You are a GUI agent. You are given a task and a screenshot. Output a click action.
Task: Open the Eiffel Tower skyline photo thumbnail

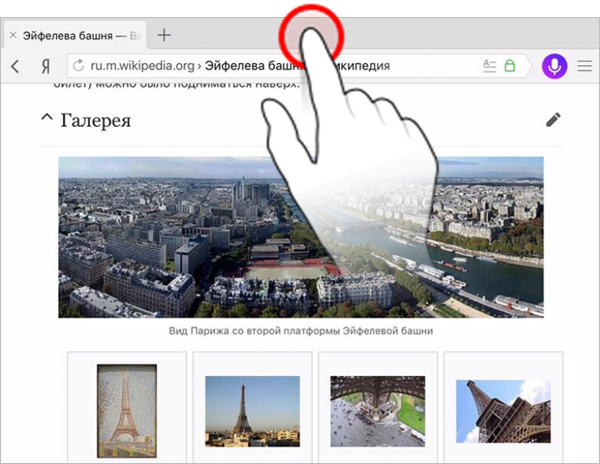pos(253,411)
